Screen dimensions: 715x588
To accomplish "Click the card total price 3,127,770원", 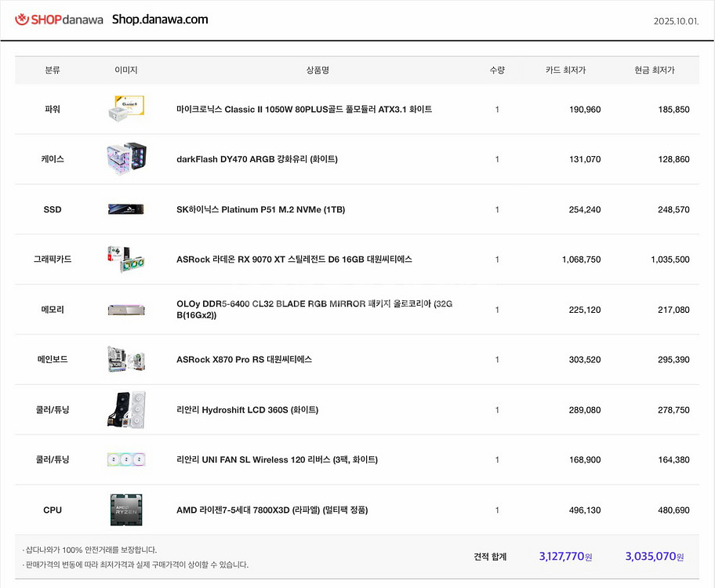I will 565,557.
